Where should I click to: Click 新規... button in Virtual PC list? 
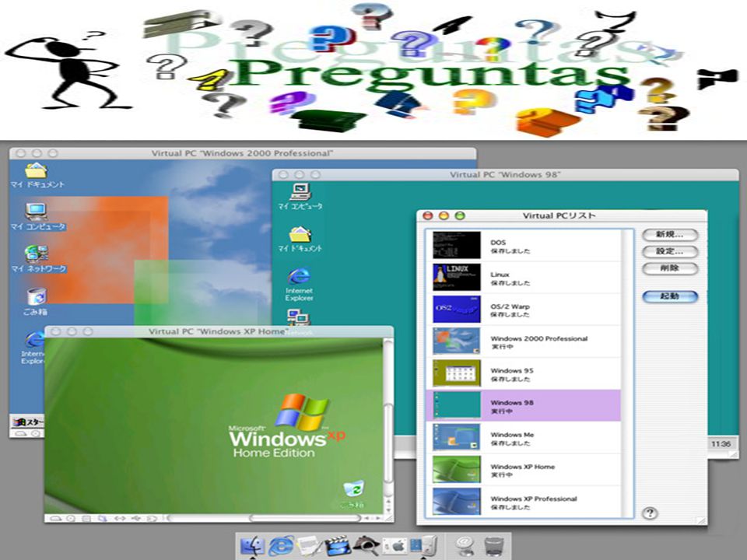pos(670,234)
